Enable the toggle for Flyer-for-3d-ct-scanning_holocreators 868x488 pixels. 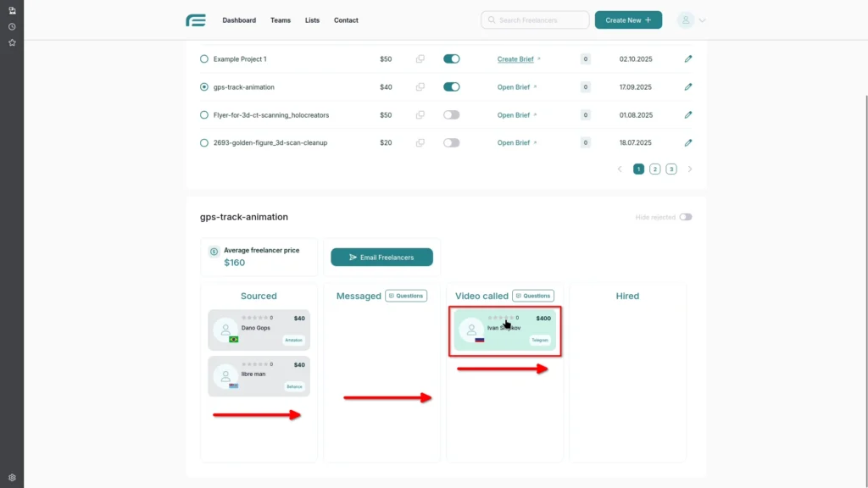[452, 114]
